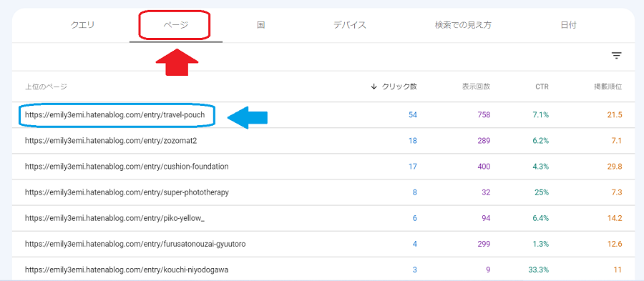The width and height of the screenshot is (644, 281).
Task: Switch to the デバイス tab
Action: [349, 25]
